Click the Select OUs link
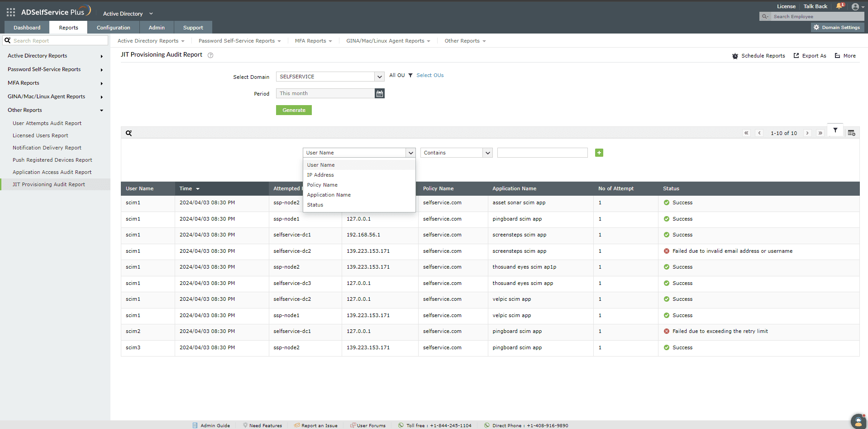 click(430, 75)
